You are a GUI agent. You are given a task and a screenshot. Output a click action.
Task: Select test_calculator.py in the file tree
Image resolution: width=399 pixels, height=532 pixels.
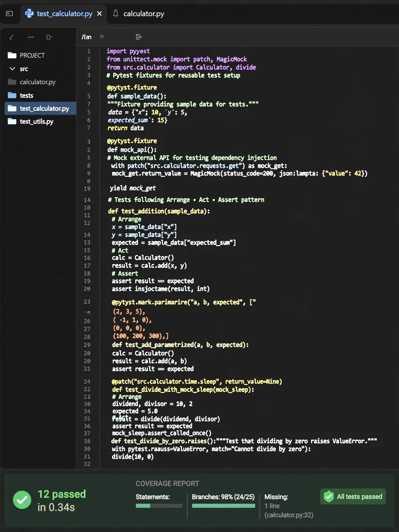point(40,109)
